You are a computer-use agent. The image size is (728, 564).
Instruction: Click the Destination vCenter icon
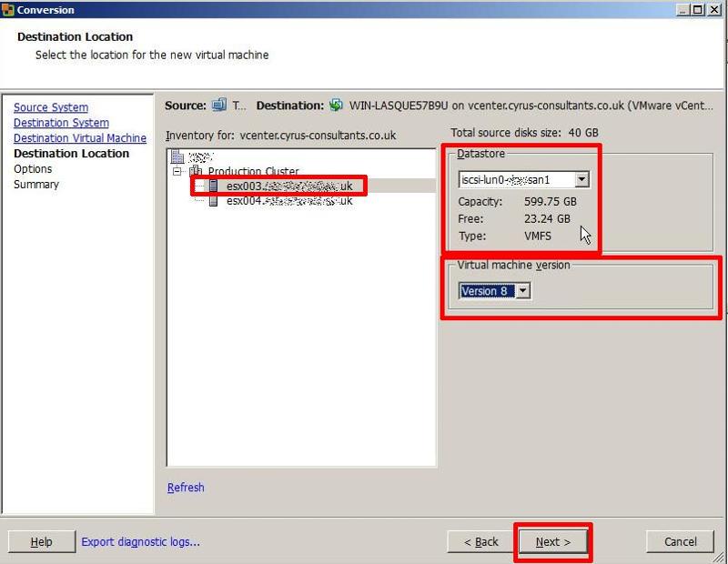click(x=336, y=106)
